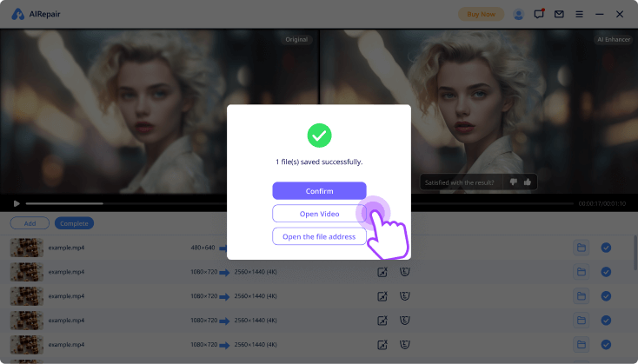This screenshot has width=638, height=364.
Task: Switch to the Complete tab
Action: point(74,223)
